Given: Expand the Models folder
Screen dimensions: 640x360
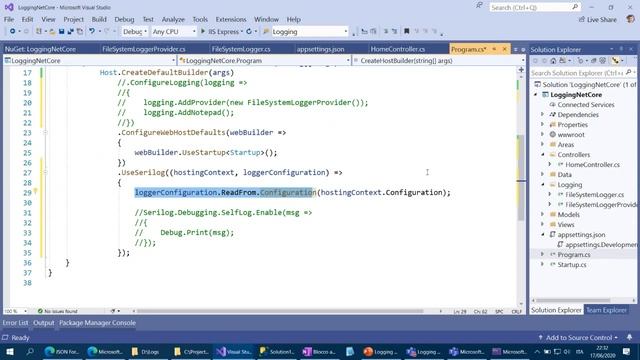Looking at the screenshot, I should tap(543, 214).
